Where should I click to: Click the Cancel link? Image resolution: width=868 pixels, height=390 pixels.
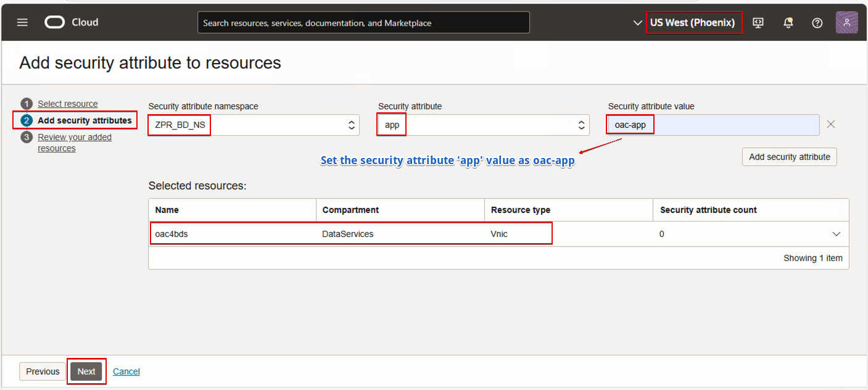[x=126, y=371]
